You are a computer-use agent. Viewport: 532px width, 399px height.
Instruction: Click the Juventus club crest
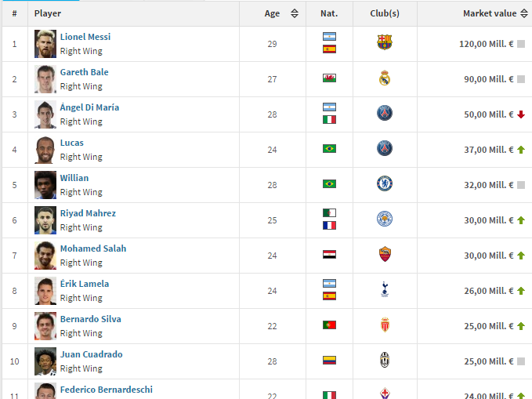(385, 361)
